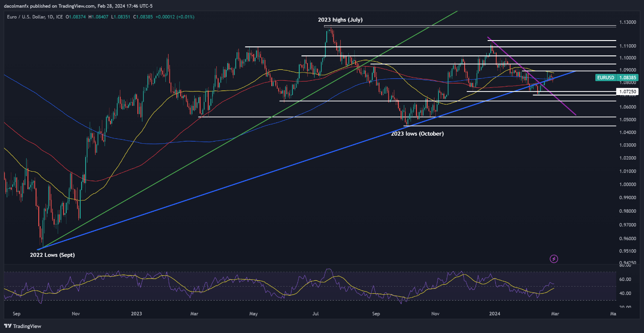Click 0.98000 on the price axis
644x333 pixels.
click(x=628, y=211)
